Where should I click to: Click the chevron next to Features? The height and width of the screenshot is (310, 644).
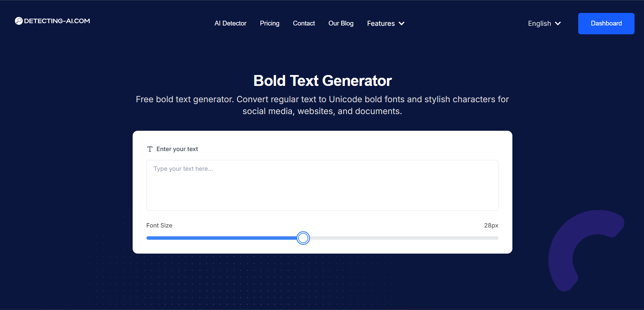pos(402,23)
